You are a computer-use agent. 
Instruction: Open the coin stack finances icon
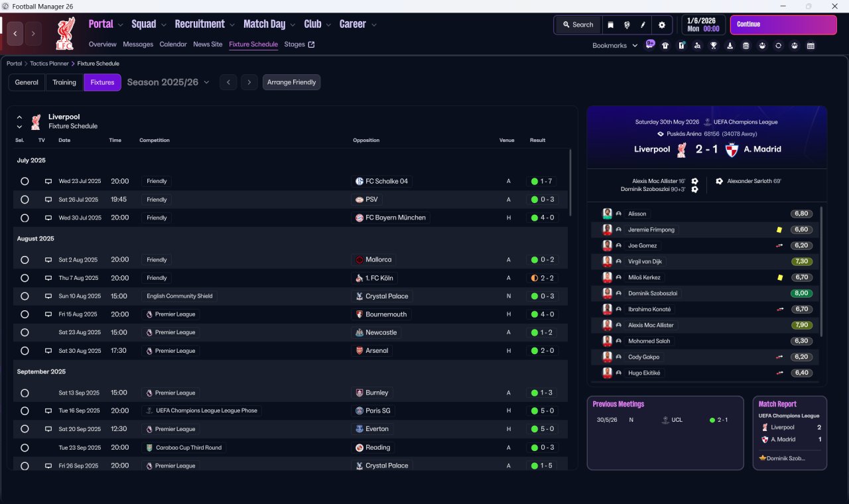(x=746, y=46)
